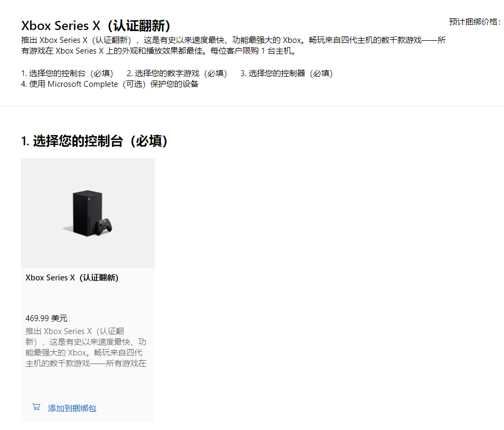Select the Xbox Series X product image

coord(87,213)
